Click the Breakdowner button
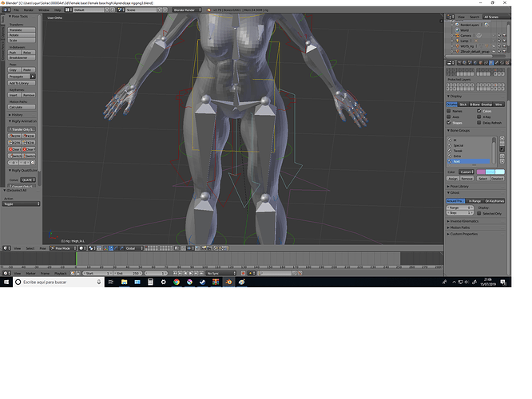 [22, 58]
